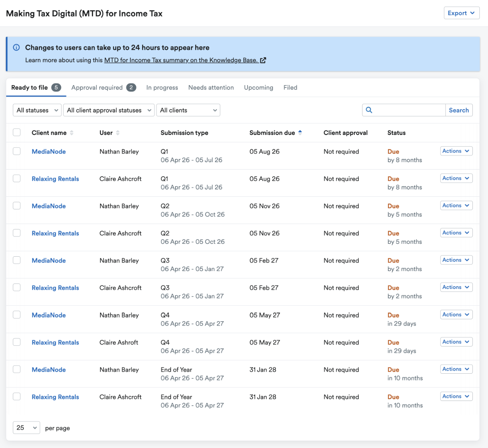Open Relaxing Rentals link in End of Year row
The width and height of the screenshot is (488, 448).
[x=55, y=397]
